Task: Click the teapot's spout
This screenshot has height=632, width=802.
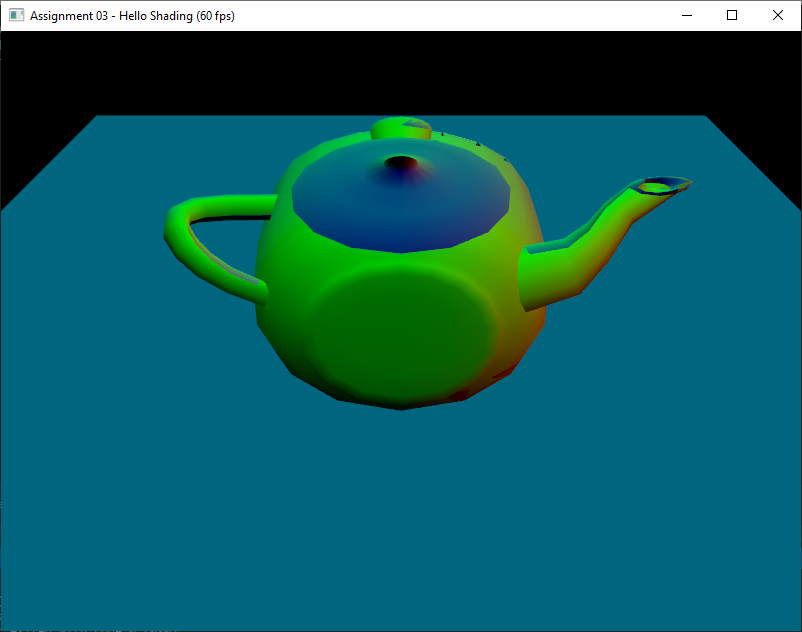Action: tap(604, 244)
